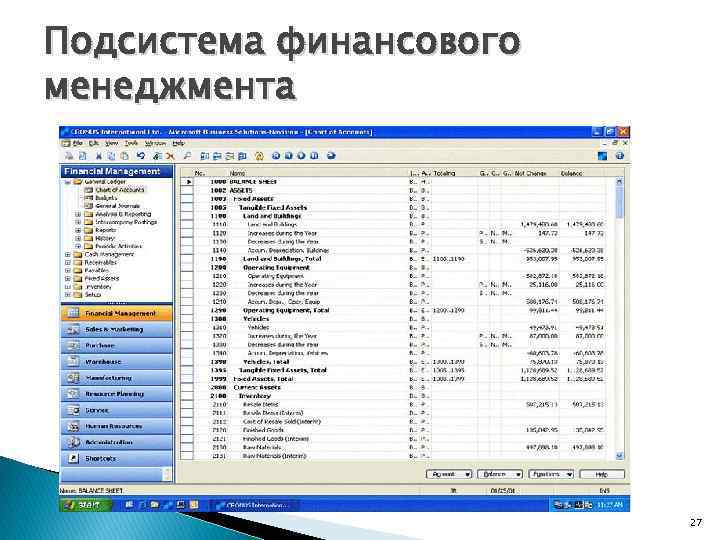Open the Help menu in menu bar

[178, 143]
